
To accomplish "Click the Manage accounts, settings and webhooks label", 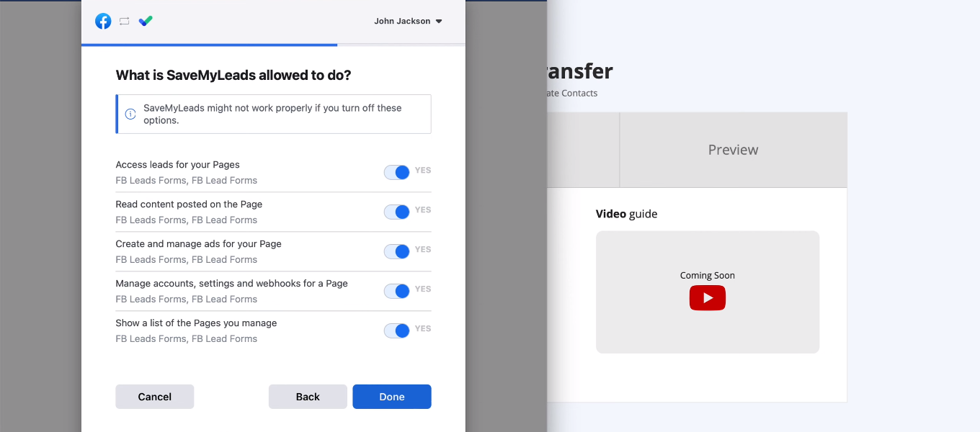I will [x=231, y=284].
